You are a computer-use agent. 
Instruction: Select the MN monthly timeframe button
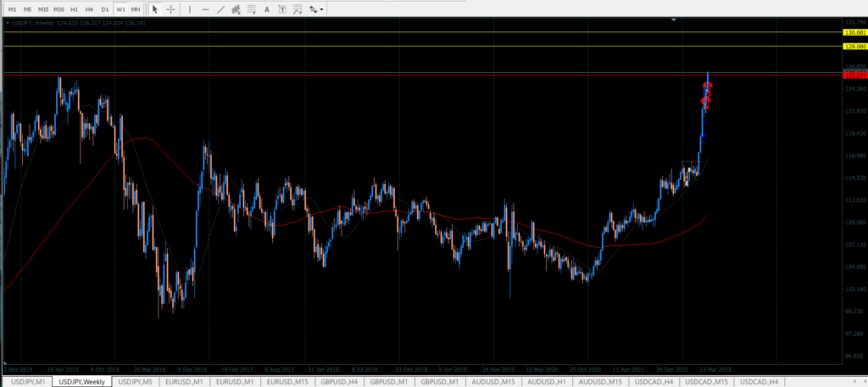coord(135,8)
